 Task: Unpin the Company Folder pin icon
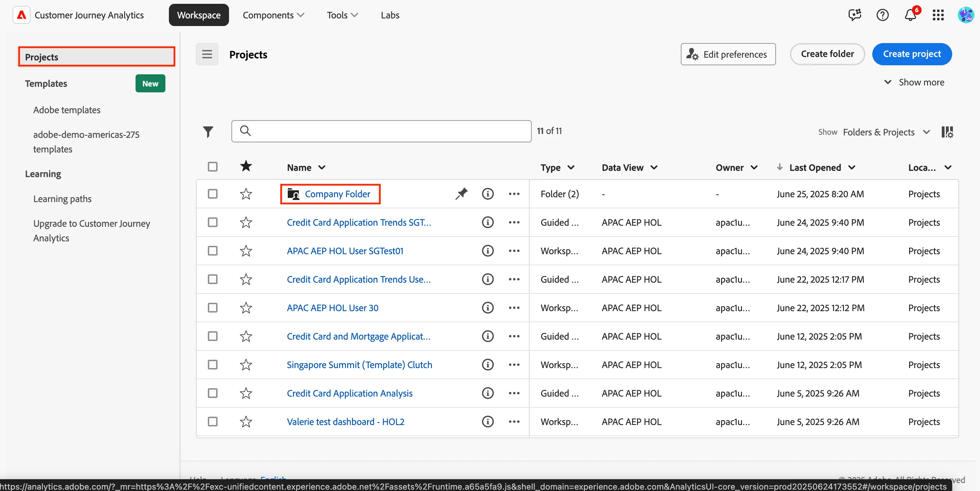coord(461,194)
